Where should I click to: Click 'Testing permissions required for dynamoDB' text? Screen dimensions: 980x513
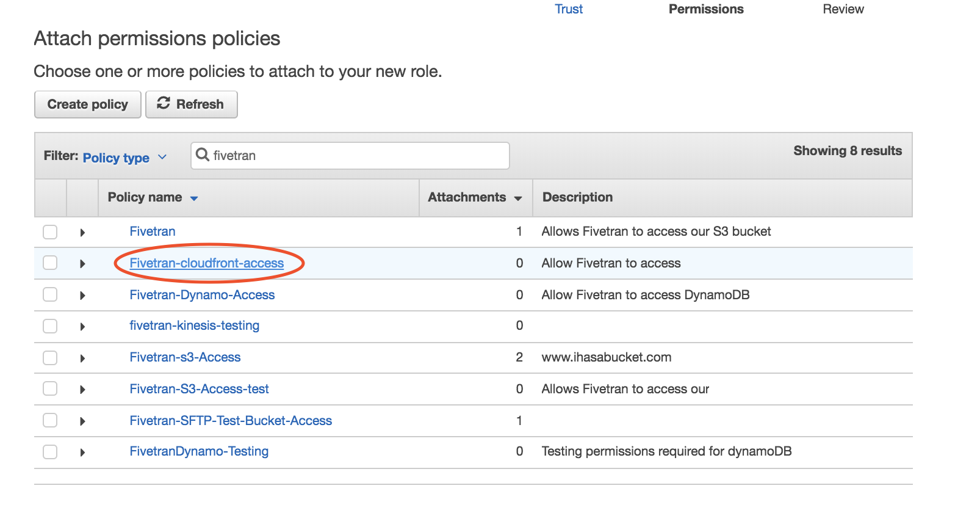tap(666, 451)
